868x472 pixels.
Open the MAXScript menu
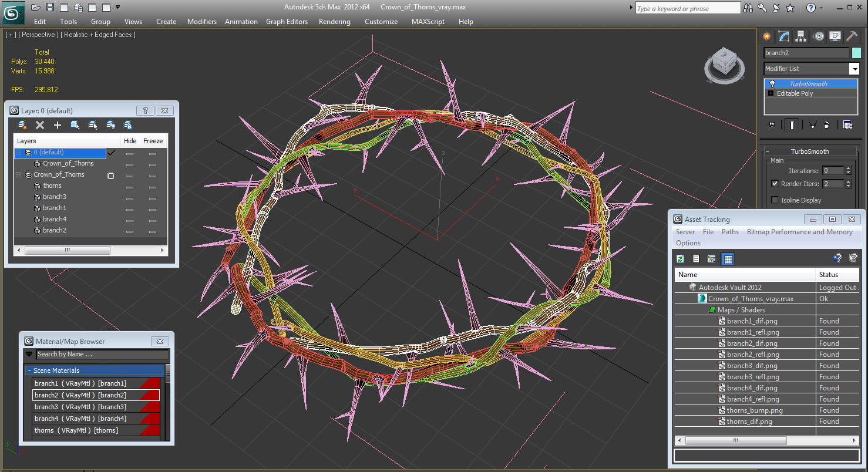[428, 22]
